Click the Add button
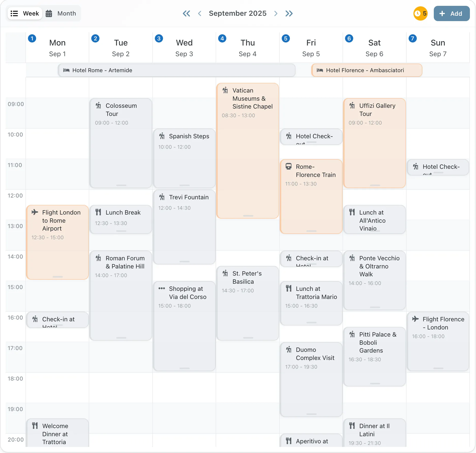The height and width of the screenshot is (453, 476). pos(452,13)
